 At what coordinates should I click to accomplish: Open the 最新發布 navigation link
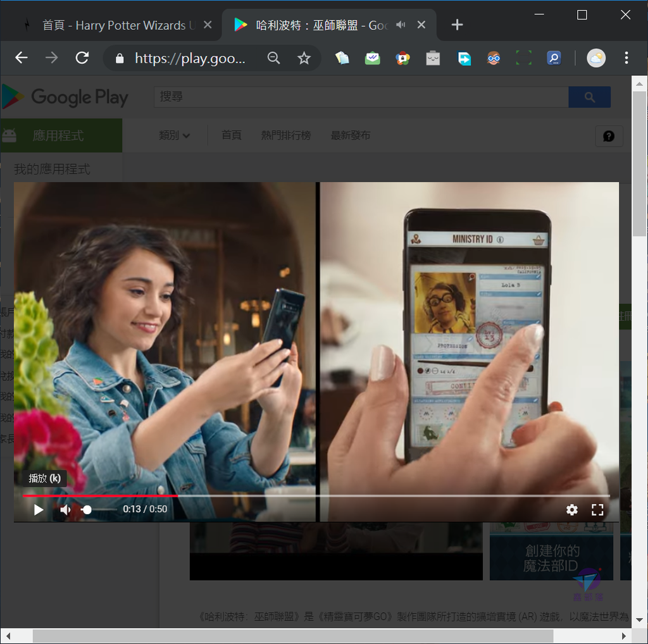350,135
